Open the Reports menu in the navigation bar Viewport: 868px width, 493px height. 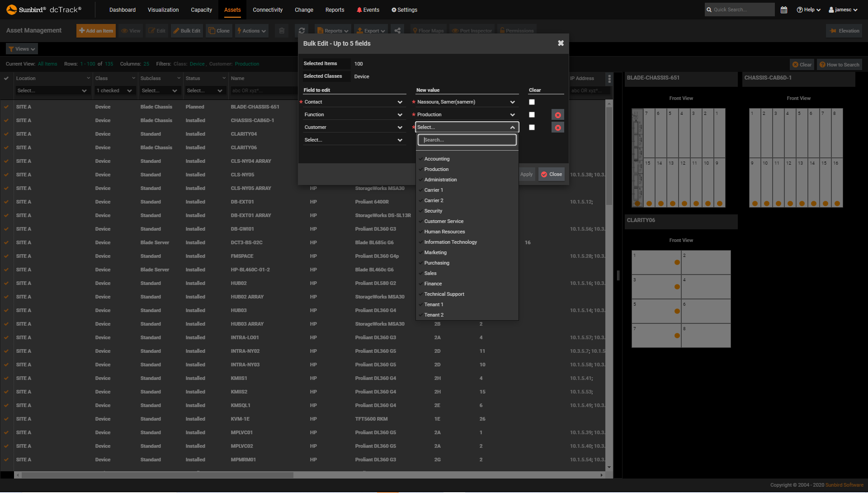pyautogui.click(x=335, y=9)
